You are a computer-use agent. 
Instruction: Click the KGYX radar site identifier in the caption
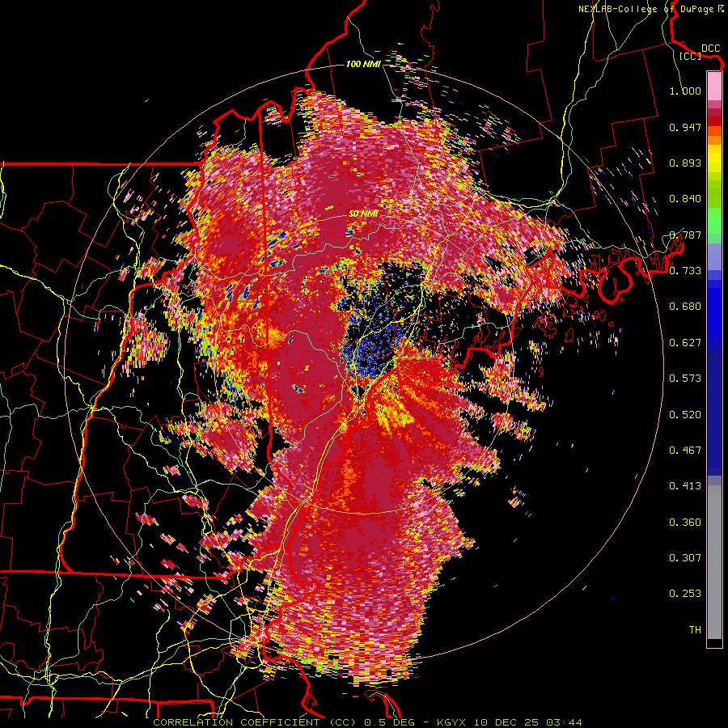point(453,722)
